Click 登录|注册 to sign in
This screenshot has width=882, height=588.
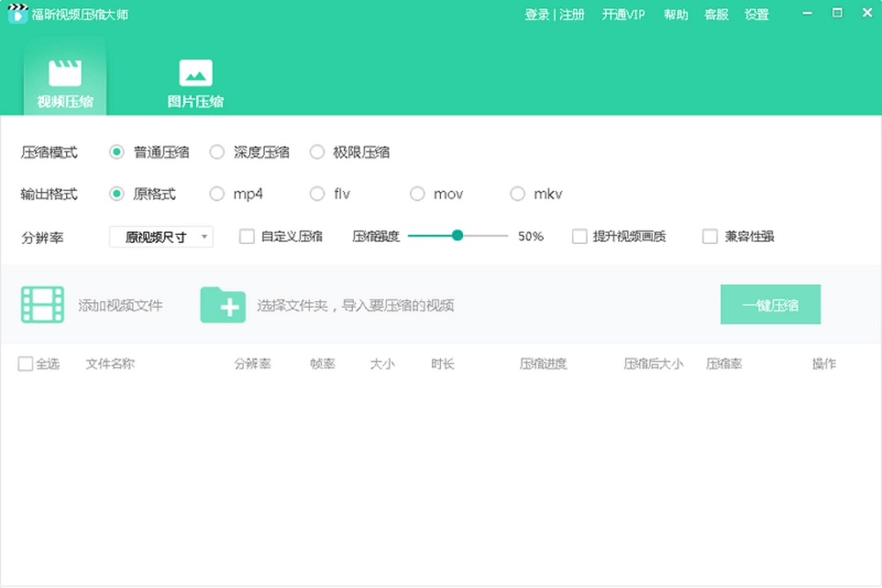[x=555, y=14]
